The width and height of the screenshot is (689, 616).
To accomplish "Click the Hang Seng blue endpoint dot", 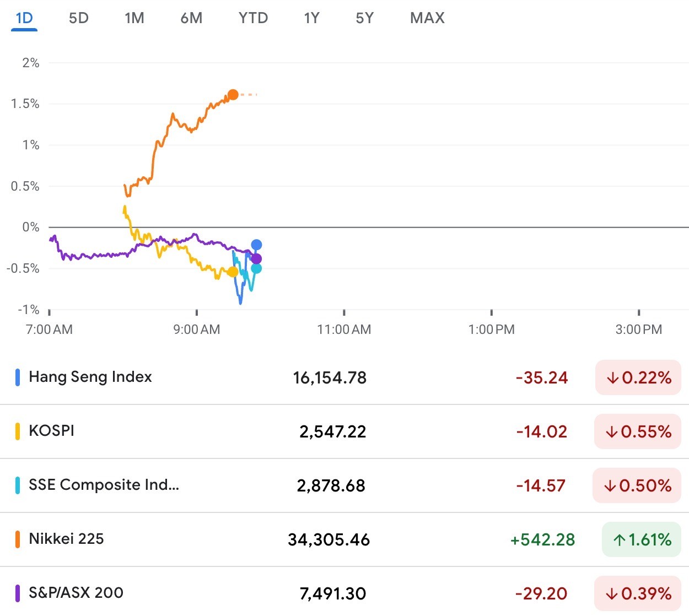I will 256,245.
